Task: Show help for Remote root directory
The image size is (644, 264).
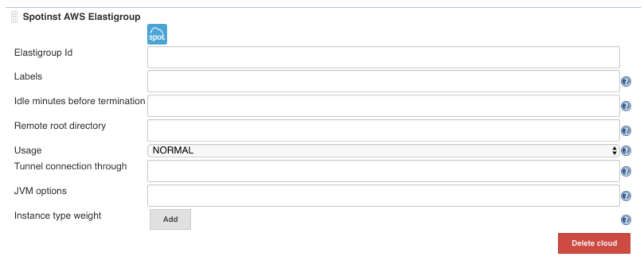Action: (626, 131)
